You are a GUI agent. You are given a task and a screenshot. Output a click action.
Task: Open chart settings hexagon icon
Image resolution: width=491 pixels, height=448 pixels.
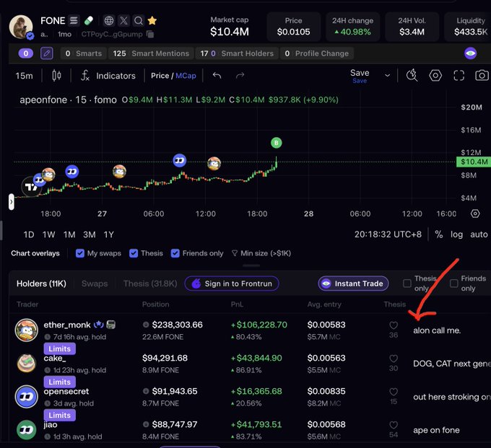[x=435, y=76]
